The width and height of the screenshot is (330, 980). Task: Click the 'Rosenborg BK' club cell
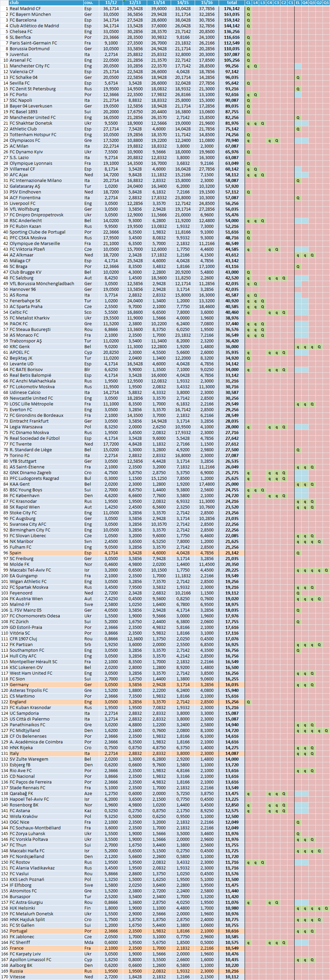pos(46,805)
